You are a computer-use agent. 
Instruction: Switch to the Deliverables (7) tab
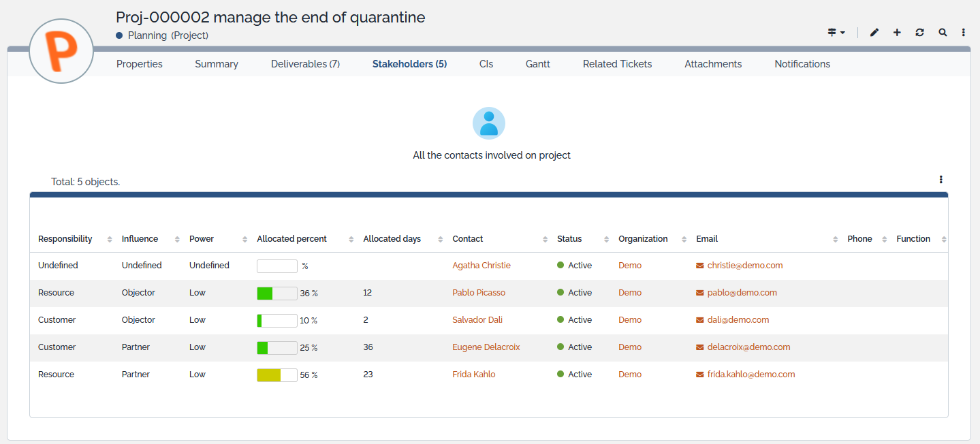[305, 64]
